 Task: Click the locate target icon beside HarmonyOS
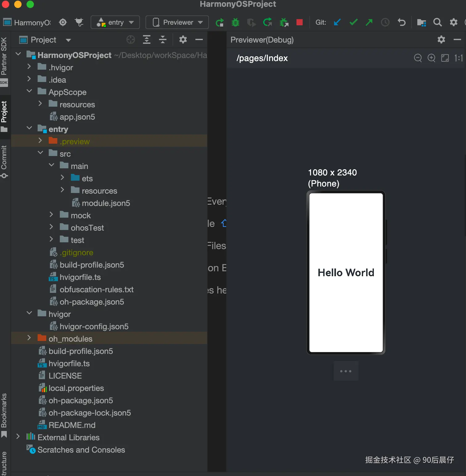pos(63,22)
